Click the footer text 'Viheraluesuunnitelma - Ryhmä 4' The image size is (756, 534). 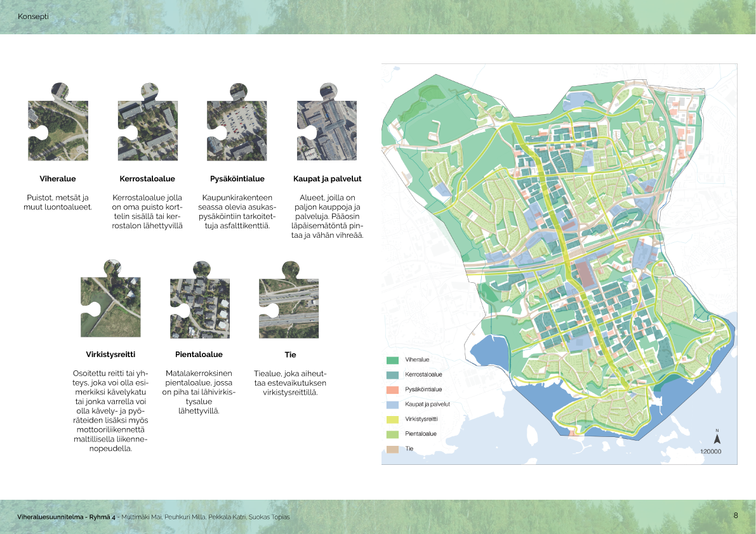pyautogui.click(x=66, y=517)
